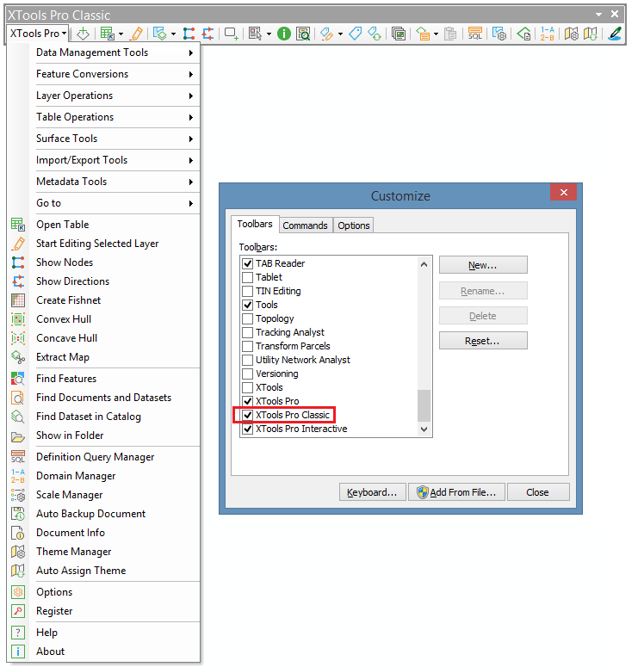This screenshot has width=644, height=667.
Task: Enable the TIN Editing toolbar checkbox
Action: (x=247, y=292)
